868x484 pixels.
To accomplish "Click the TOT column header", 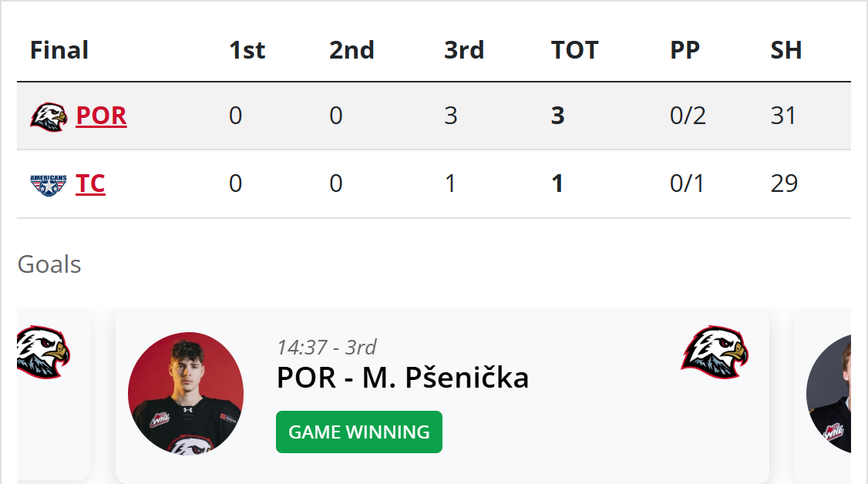I will [x=574, y=50].
